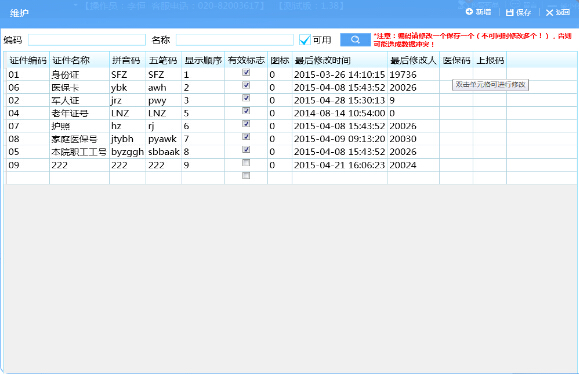Enable 有效标志 checkbox for 222 row
Screen dimensions: 579x375
coord(246,163)
